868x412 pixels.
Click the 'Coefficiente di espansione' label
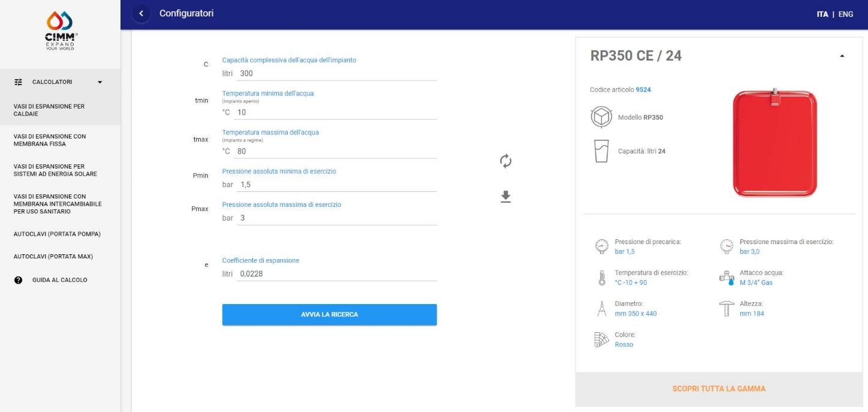tap(261, 260)
